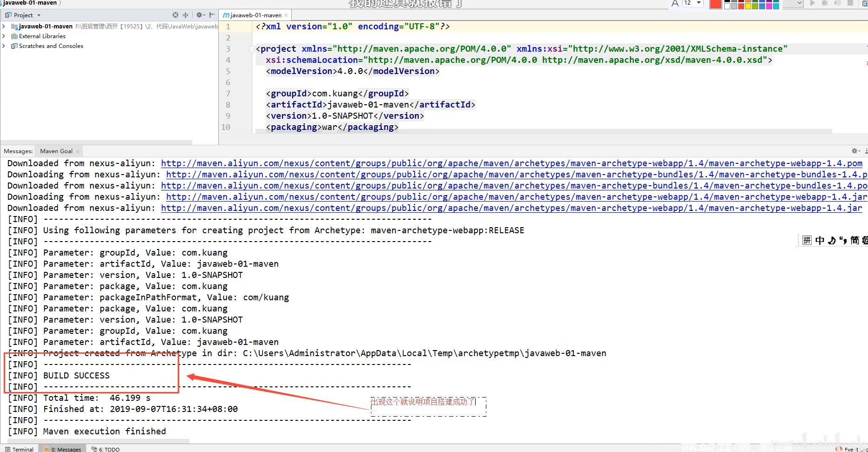
Task: Click the Stop square icon in toolbar
Action: pyautogui.click(x=850, y=3)
